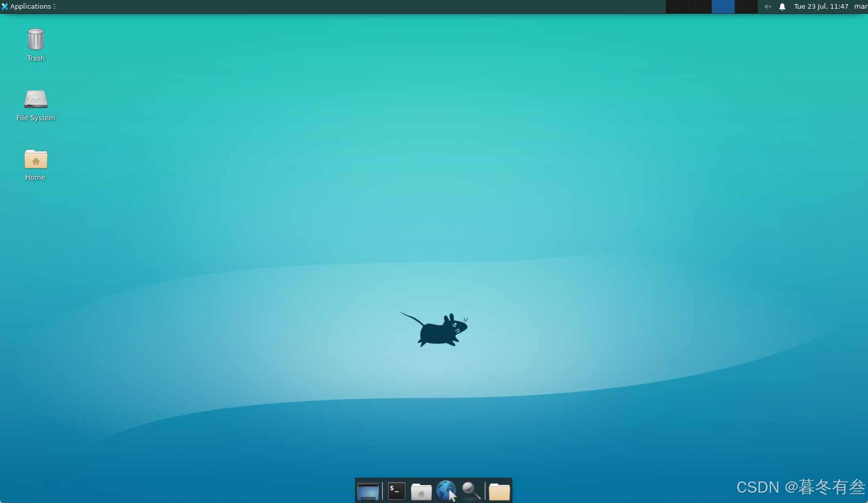Open the folder icon at dock's right end
This screenshot has height=503, width=868.
tap(499, 491)
